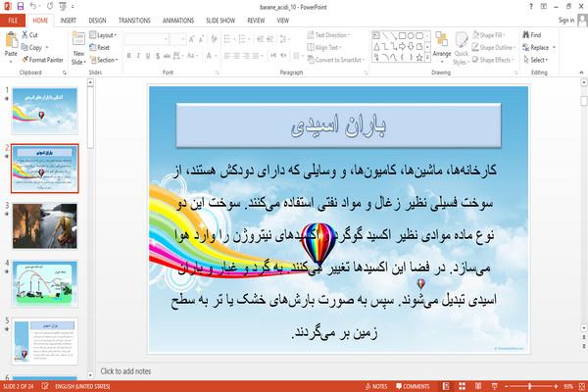Click the 'Click to add notes' area

125,371
